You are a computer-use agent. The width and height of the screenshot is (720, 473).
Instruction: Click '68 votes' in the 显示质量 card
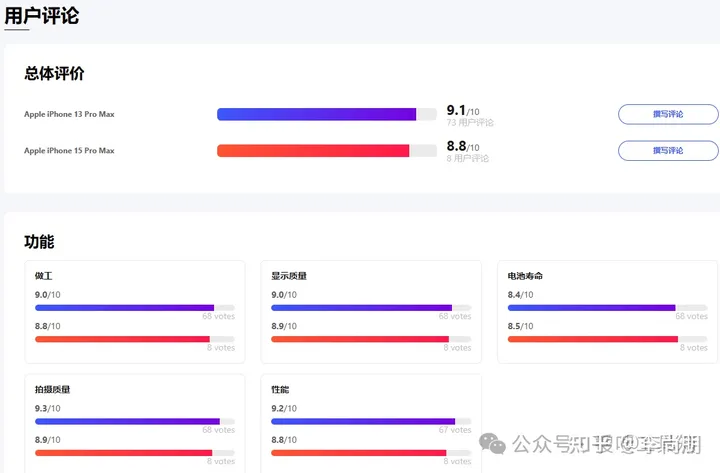[x=455, y=316]
